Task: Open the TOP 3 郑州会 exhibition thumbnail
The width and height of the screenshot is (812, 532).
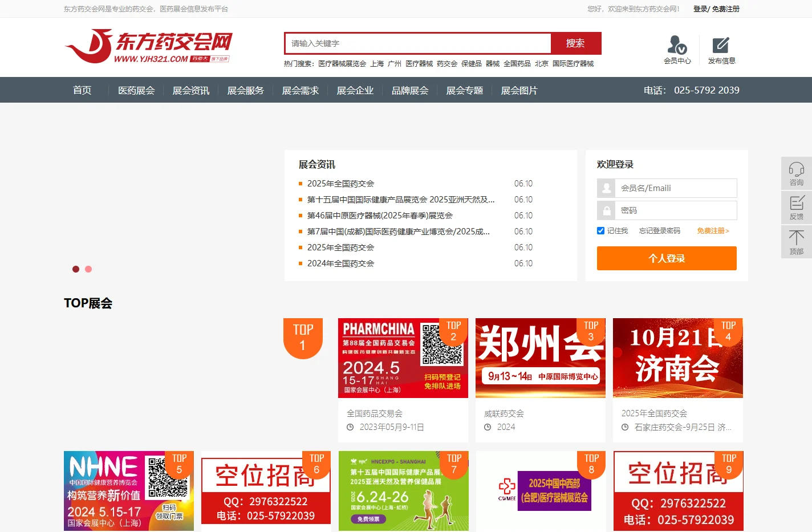Action: (541, 358)
